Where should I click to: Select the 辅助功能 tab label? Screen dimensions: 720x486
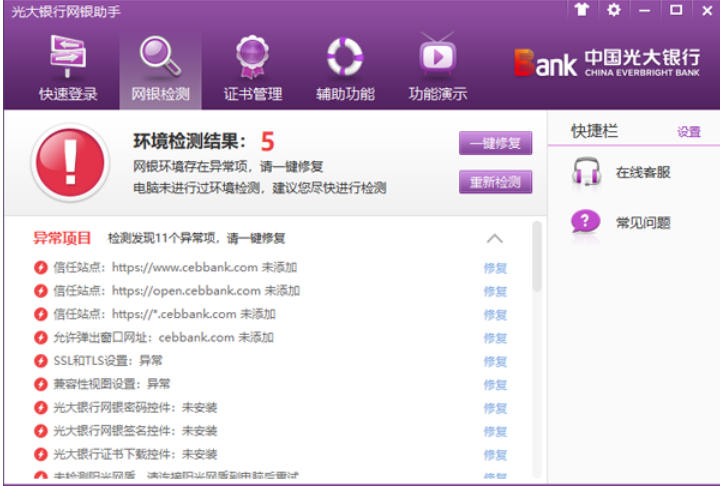[x=345, y=94]
